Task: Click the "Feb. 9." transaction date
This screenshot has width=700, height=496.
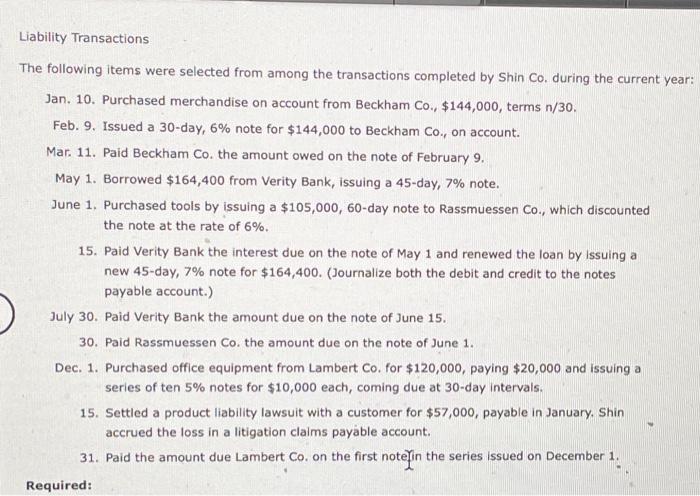Action: tap(74, 126)
